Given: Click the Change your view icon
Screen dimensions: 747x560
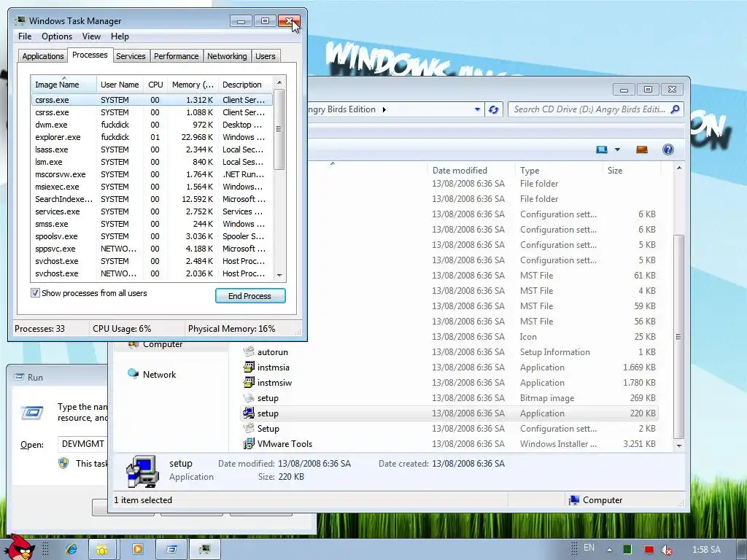Looking at the screenshot, I should [602, 149].
